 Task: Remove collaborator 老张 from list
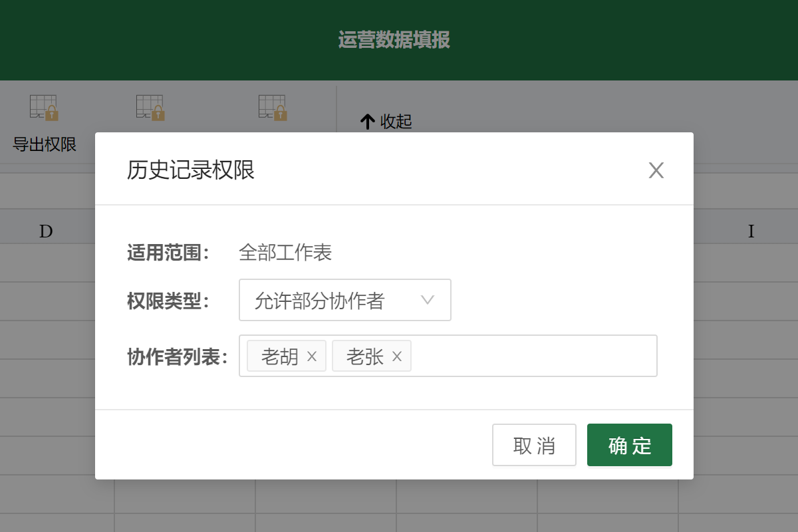pos(397,357)
